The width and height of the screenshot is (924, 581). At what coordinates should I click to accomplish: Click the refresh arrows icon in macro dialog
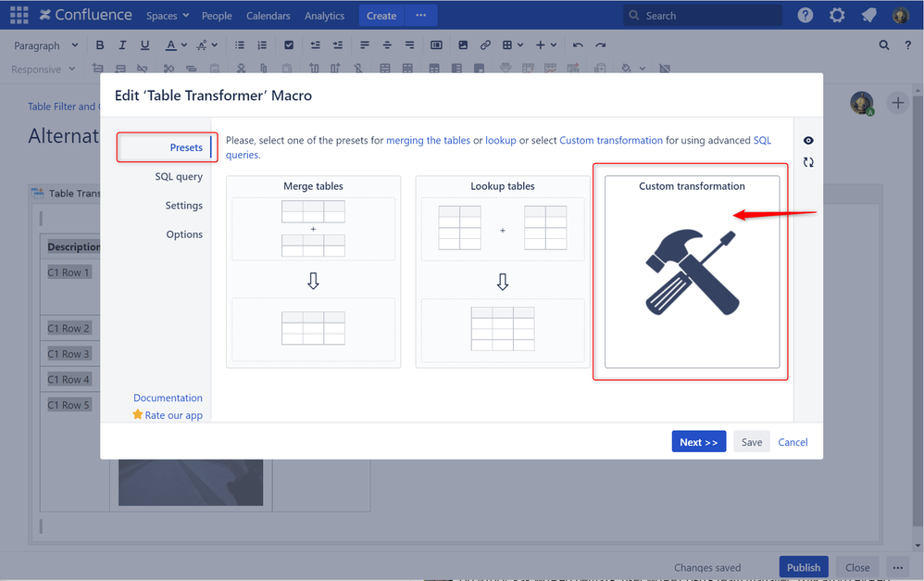(808, 162)
